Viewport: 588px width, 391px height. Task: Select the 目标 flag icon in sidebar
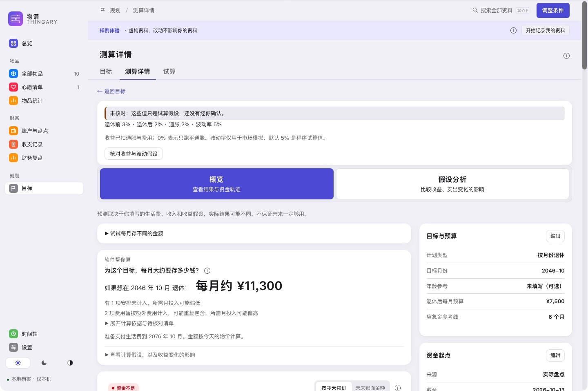[x=13, y=188]
